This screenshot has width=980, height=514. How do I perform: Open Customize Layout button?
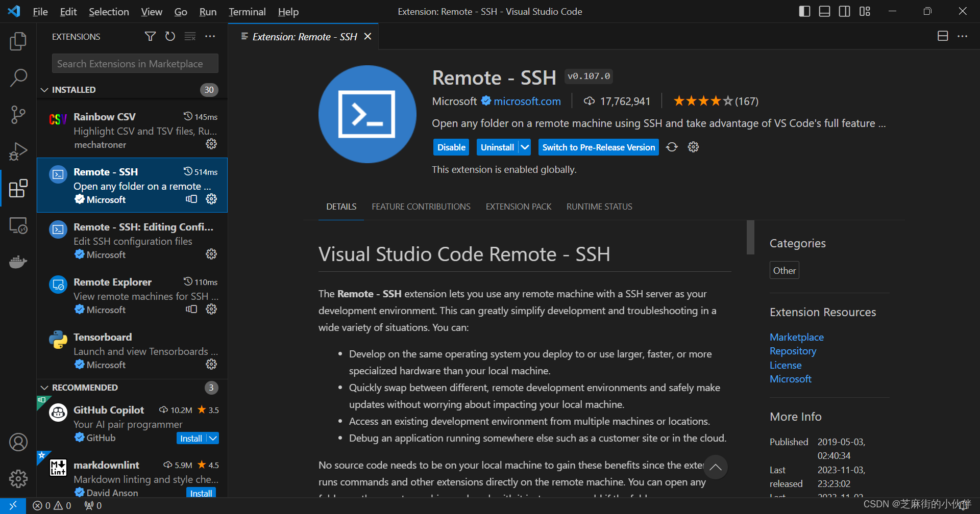point(865,11)
